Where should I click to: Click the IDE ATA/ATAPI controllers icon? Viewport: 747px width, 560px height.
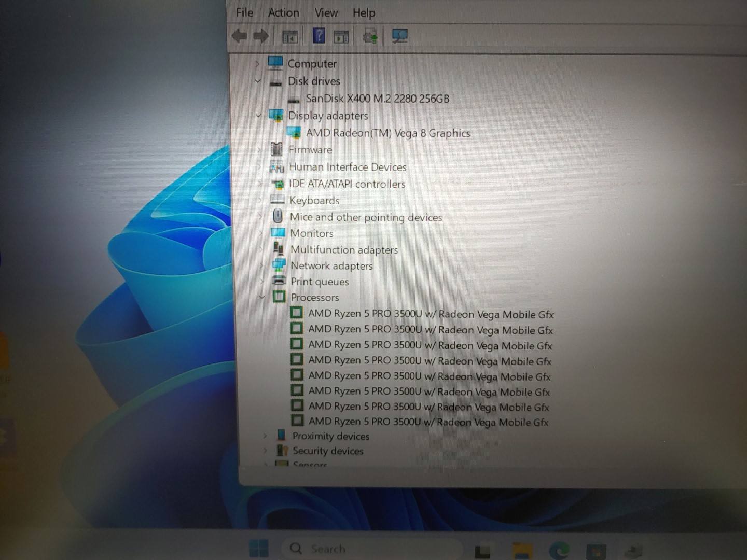pyautogui.click(x=278, y=184)
